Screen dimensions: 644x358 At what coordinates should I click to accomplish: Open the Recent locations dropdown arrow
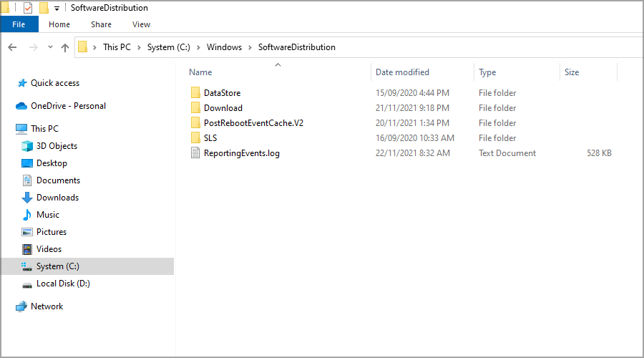click(50, 47)
